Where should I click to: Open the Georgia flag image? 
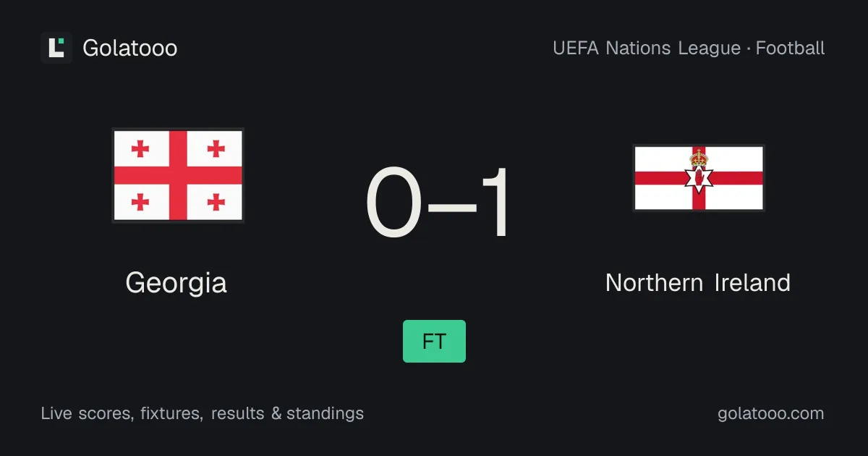[x=178, y=176]
